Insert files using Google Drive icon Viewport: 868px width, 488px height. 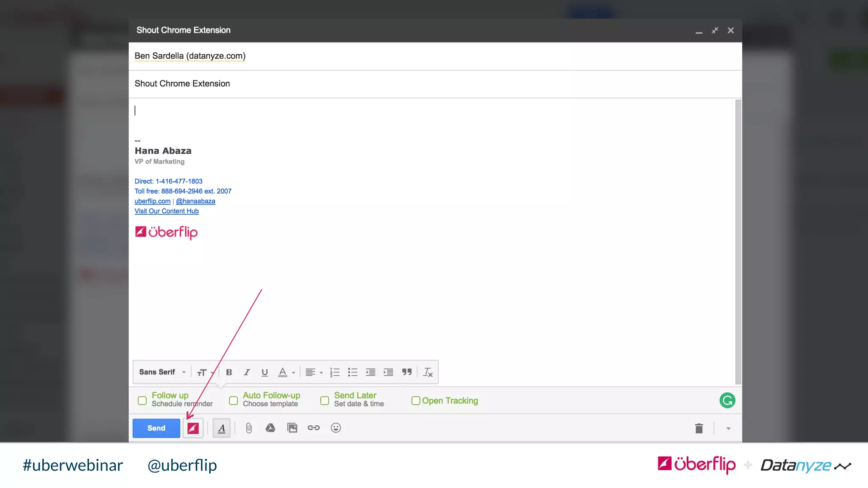270,428
